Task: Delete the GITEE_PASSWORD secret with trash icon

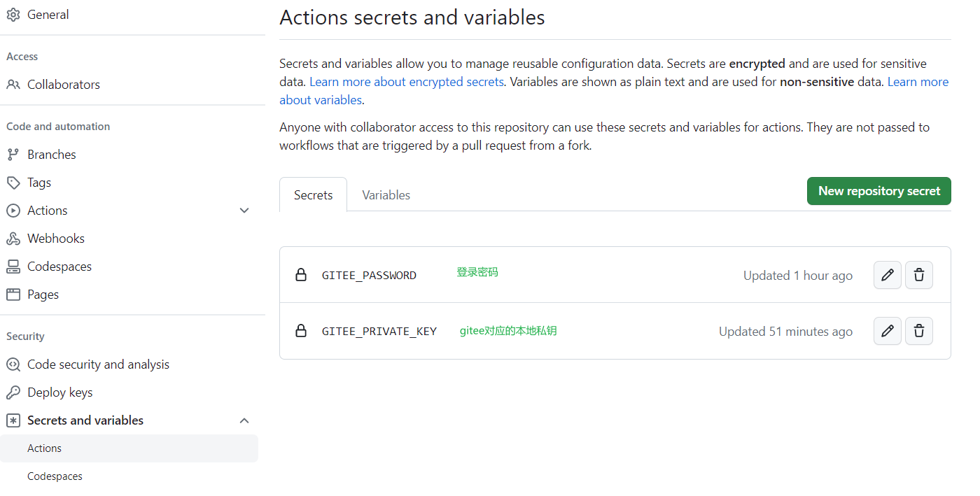Action: 919,275
